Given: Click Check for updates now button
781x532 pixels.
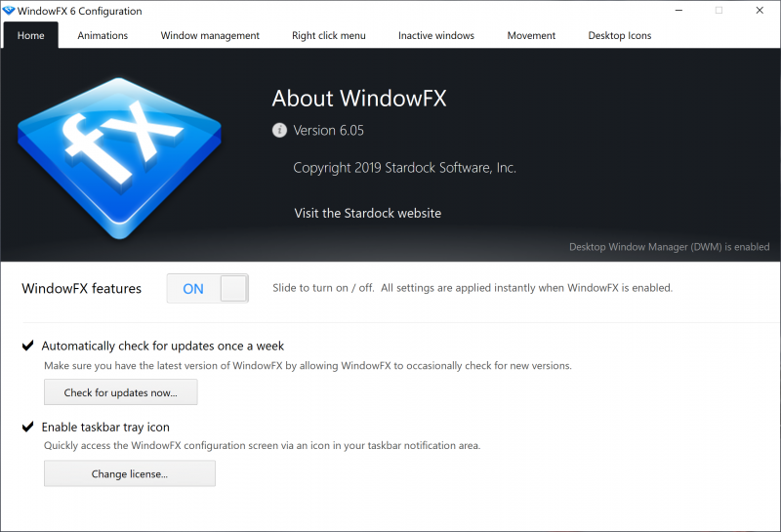Looking at the screenshot, I should [120, 392].
